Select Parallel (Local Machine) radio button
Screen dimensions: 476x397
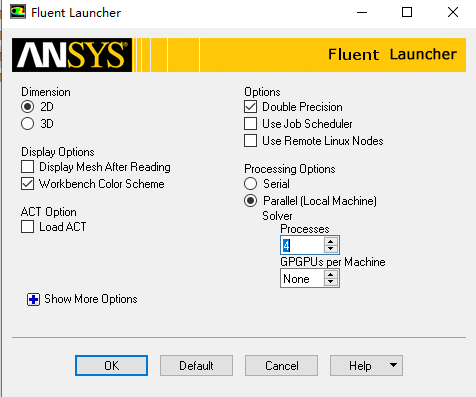pos(250,201)
